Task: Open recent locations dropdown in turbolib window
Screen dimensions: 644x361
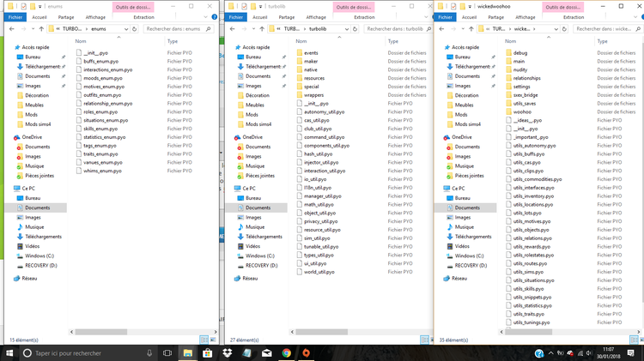Action: (253, 28)
